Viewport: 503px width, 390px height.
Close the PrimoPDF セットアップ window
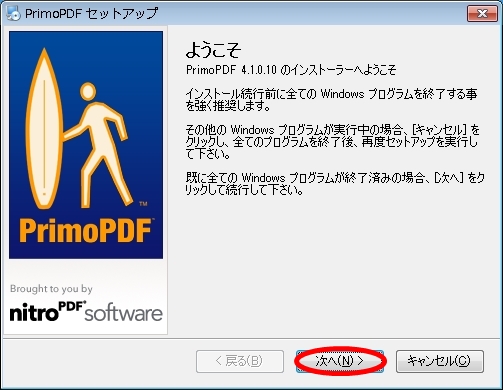click(482, 13)
